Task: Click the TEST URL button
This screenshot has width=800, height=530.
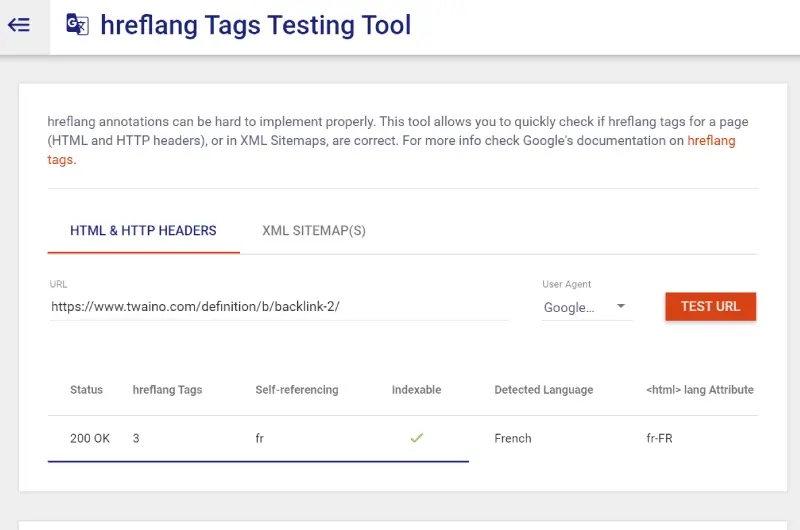Action: pyautogui.click(x=710, y=306)
